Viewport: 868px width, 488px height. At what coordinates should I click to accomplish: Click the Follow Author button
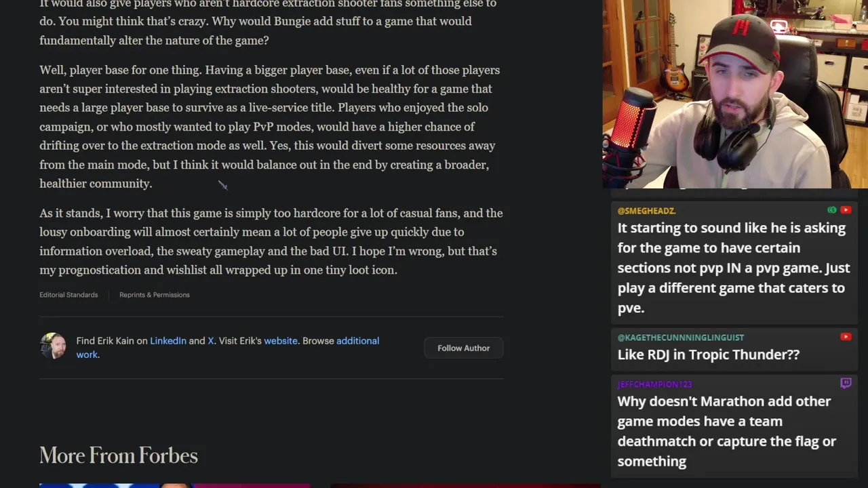pyautogui.click(x=463, y=348)
